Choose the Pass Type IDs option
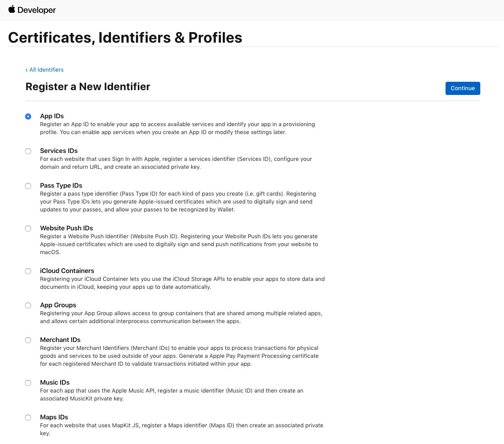 coord(28,186)
